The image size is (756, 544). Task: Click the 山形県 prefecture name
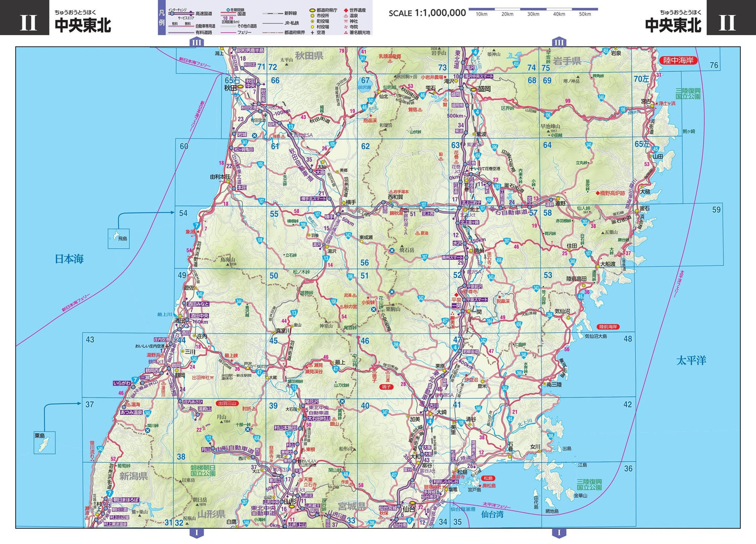point(211,514)
